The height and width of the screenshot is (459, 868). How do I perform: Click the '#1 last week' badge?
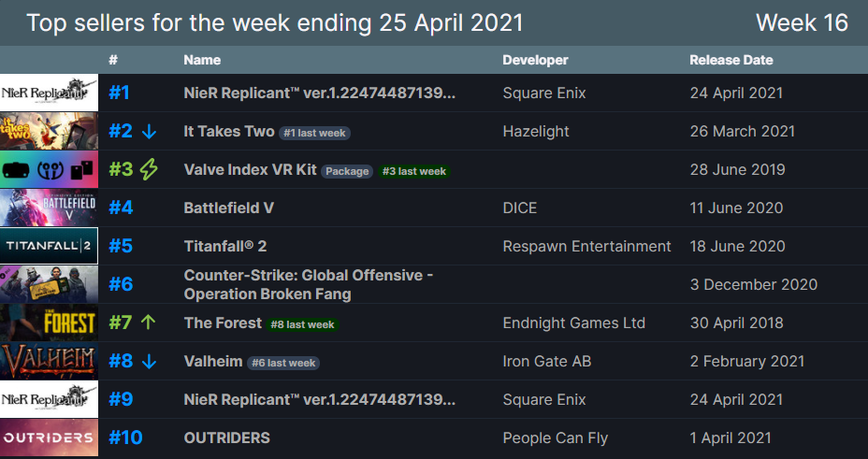316,133
